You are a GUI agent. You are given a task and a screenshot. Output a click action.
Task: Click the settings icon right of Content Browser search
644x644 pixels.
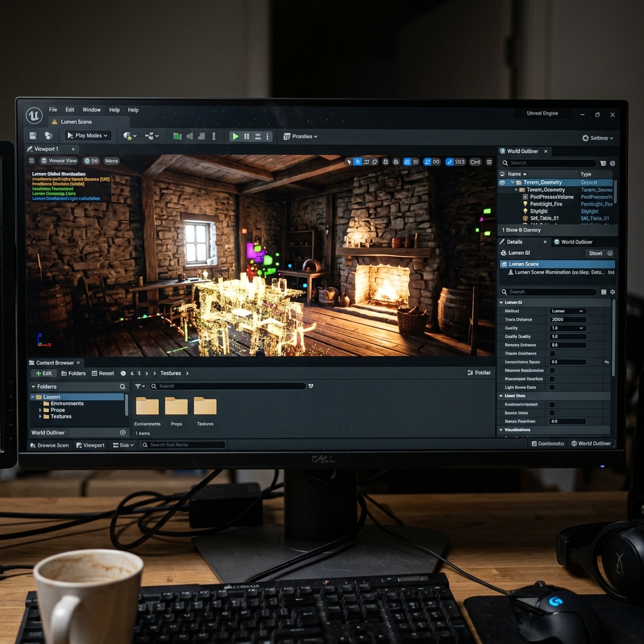pos(311,386)
